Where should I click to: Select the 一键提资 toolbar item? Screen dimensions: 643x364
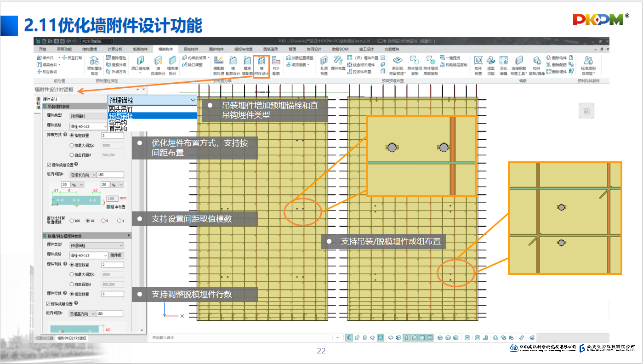click(450, 58)
